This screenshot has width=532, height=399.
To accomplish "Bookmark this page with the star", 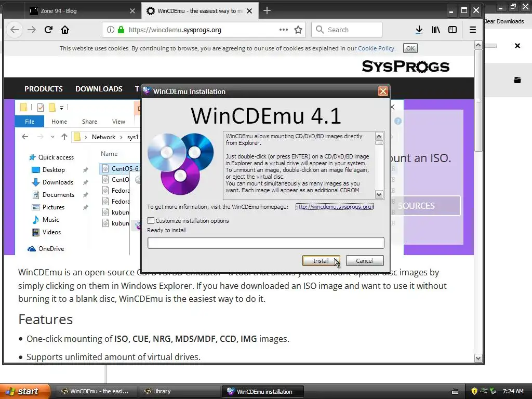I will pos(298,30).
